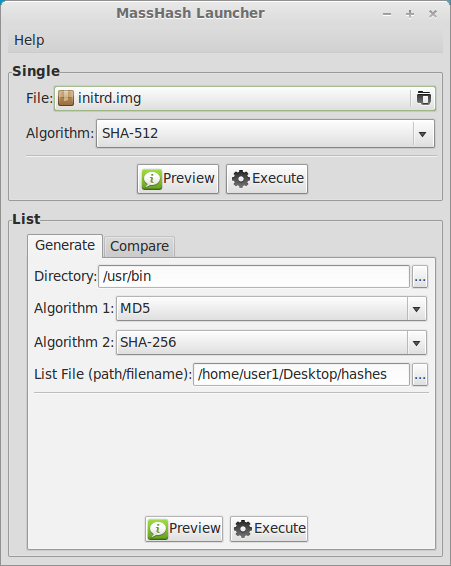Browse for list file with the ellipsis button
The height and width of the screenshot is (566, 451).
tap(420, 375)
